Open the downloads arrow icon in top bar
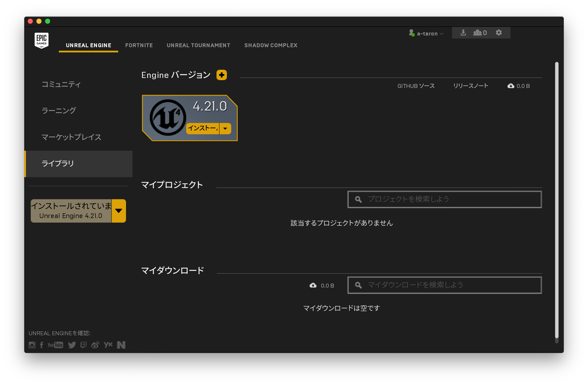Screen dimensions: 588x385 (463, 33)
